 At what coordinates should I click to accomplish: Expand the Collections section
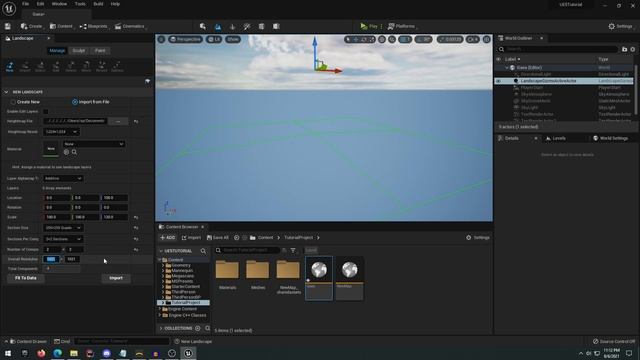[x=160, y=329]
